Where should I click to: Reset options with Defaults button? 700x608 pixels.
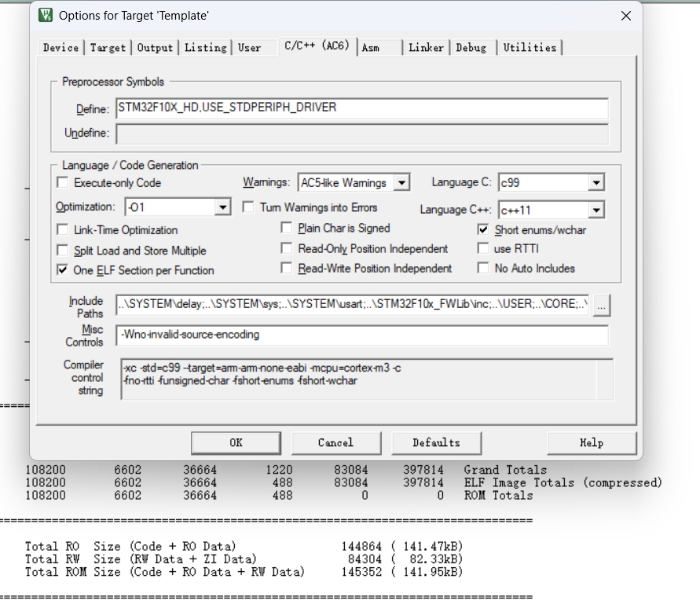pos(437,443)
